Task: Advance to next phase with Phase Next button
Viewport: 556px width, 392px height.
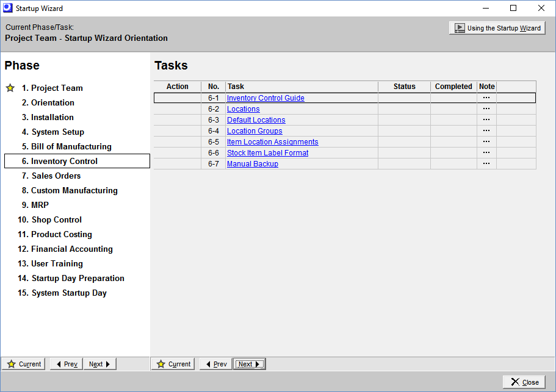Action: [x=99, y=364]
